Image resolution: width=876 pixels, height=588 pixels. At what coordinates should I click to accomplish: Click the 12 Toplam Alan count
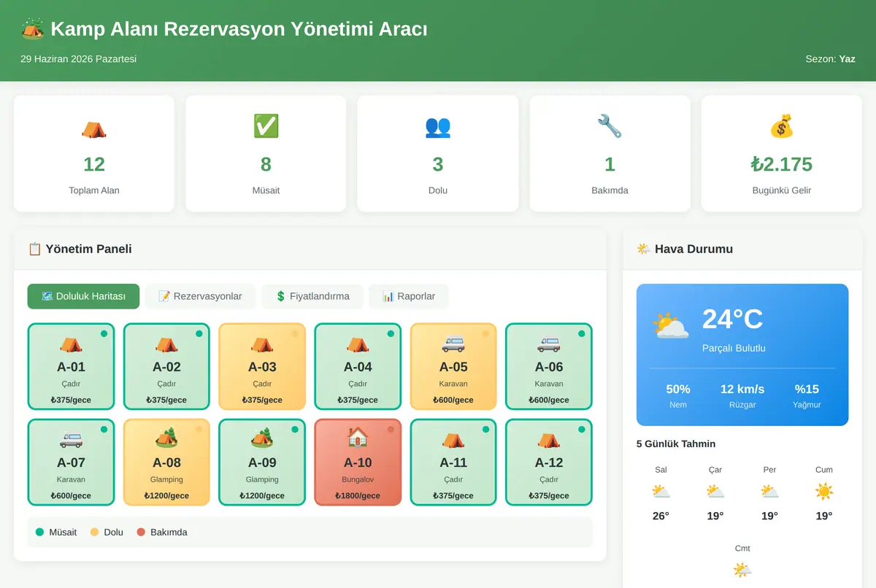point(94,164)
